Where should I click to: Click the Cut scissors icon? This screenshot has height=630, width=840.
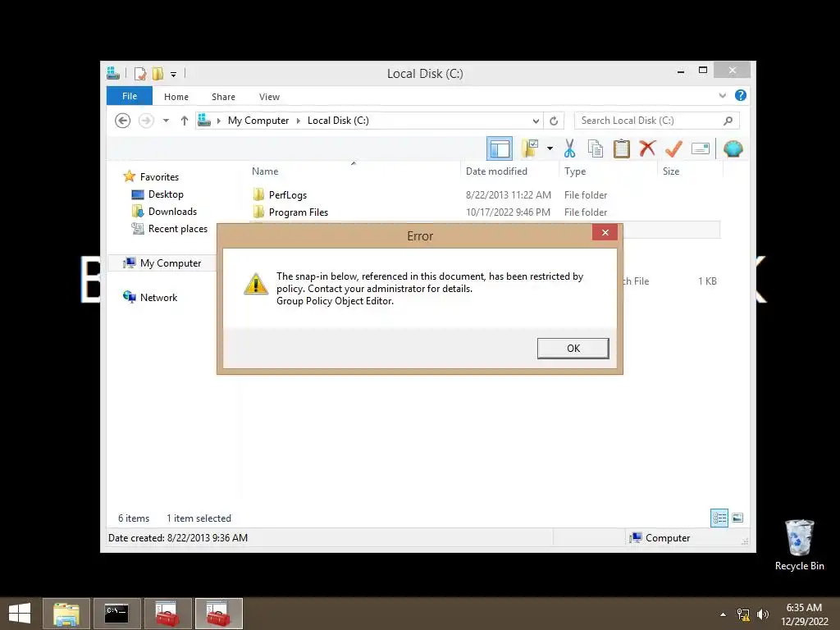coord(569,148)
